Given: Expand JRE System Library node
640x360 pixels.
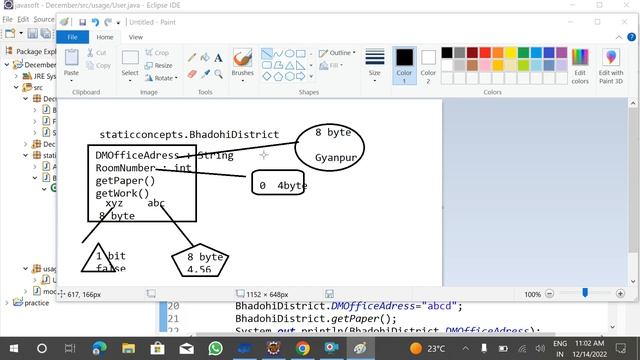Looking at the screenshot, I should pyautogui.click(x=16, y=76).
